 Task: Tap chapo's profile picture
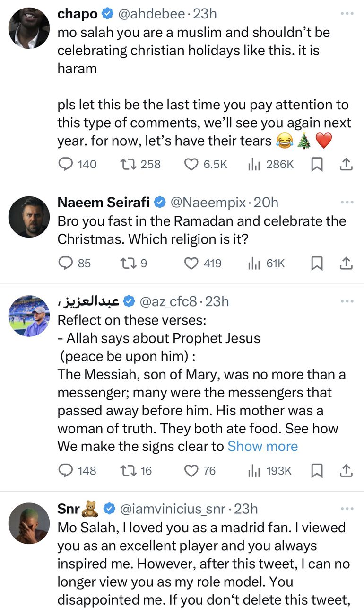[29, 29]
